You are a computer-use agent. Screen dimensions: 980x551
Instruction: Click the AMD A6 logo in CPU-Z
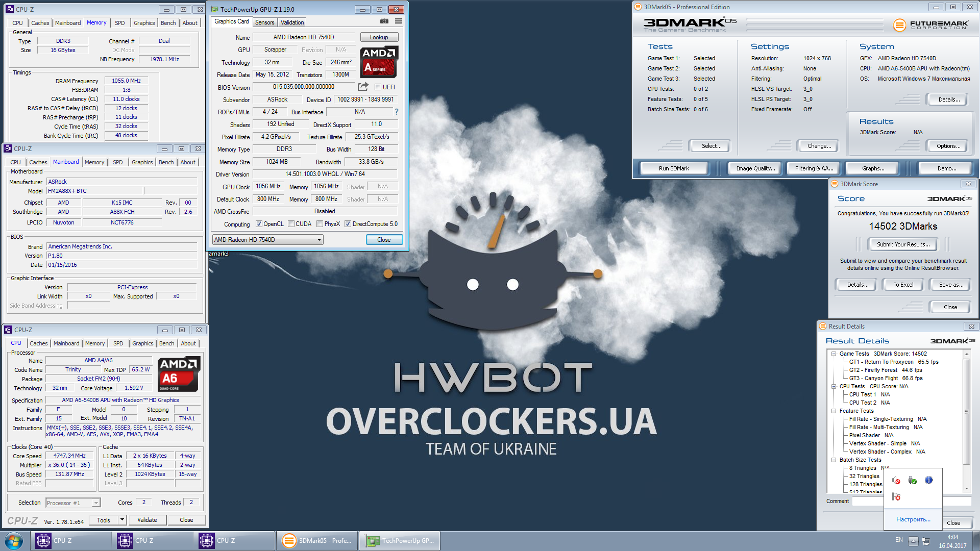(x=179, y=374)
